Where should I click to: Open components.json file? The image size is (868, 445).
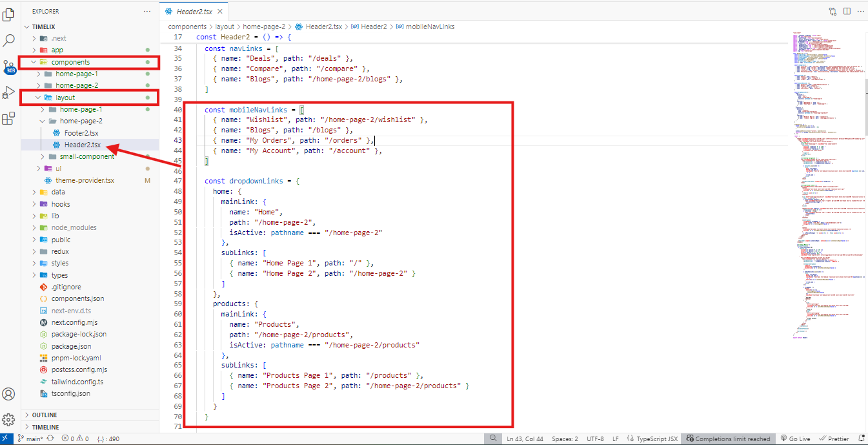pyautogui.click(x=90, y=298)
